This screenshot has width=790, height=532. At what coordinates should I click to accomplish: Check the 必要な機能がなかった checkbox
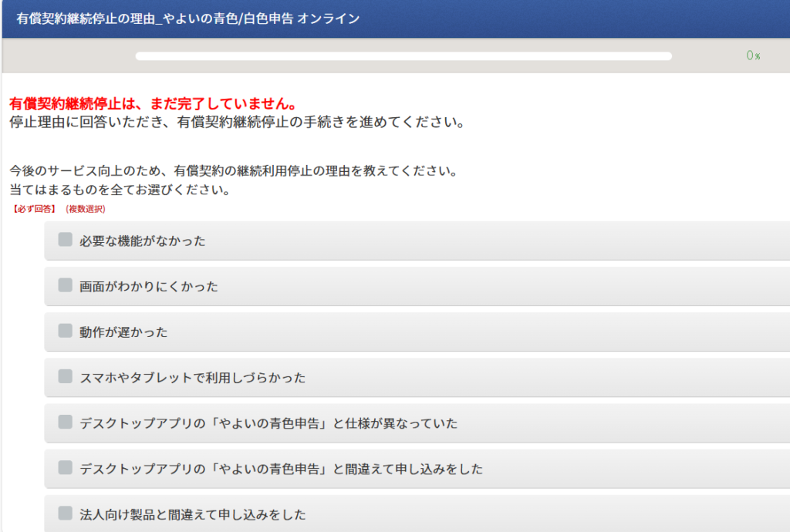(x=66, y=241)
